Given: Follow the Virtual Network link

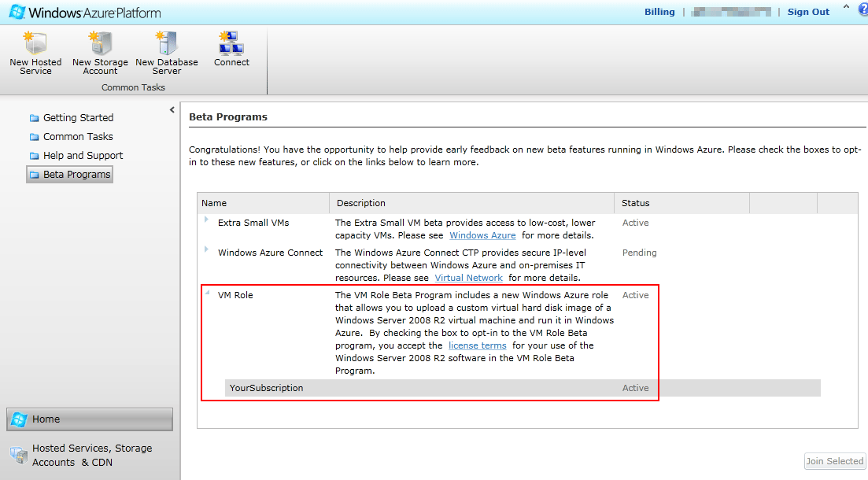Looking at the screenshot, I should 468,278.
